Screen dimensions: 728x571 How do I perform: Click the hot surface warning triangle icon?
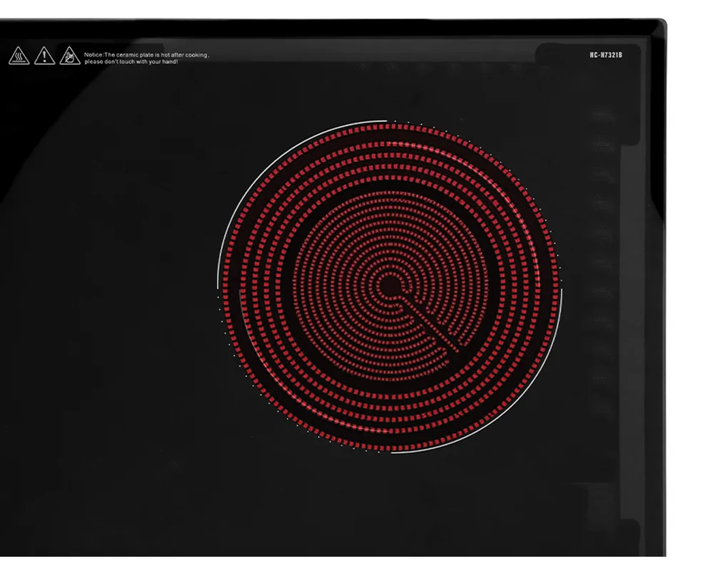pos(19,56)
